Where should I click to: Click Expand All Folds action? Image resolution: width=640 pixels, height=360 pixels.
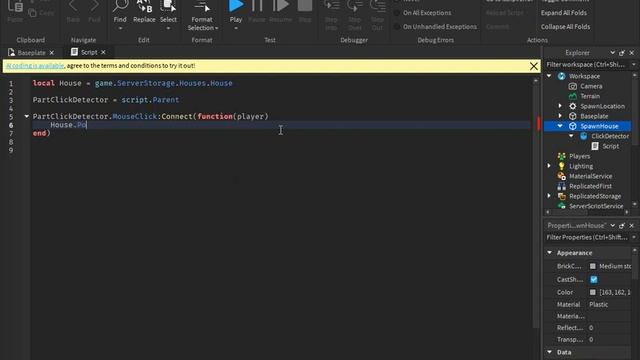coord(564,13)
